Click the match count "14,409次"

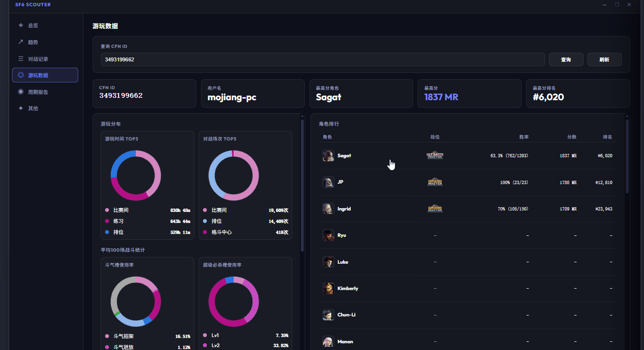(278, 222)
